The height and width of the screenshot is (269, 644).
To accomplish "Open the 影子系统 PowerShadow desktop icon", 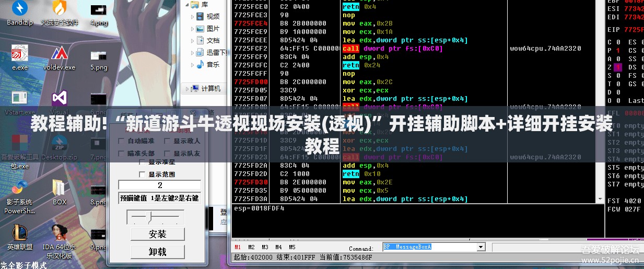I will (x=20, y=197).
